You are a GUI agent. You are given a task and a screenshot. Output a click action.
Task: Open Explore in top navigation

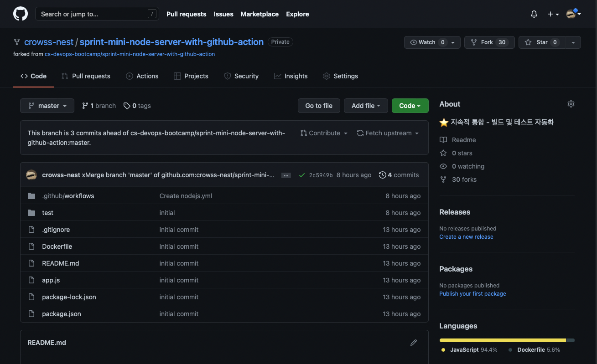click(297, 14)
